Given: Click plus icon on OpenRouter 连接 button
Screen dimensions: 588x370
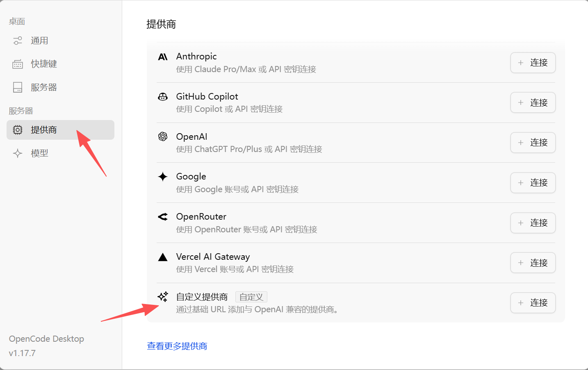Looking at the screenshot, I should click(521, 223).
